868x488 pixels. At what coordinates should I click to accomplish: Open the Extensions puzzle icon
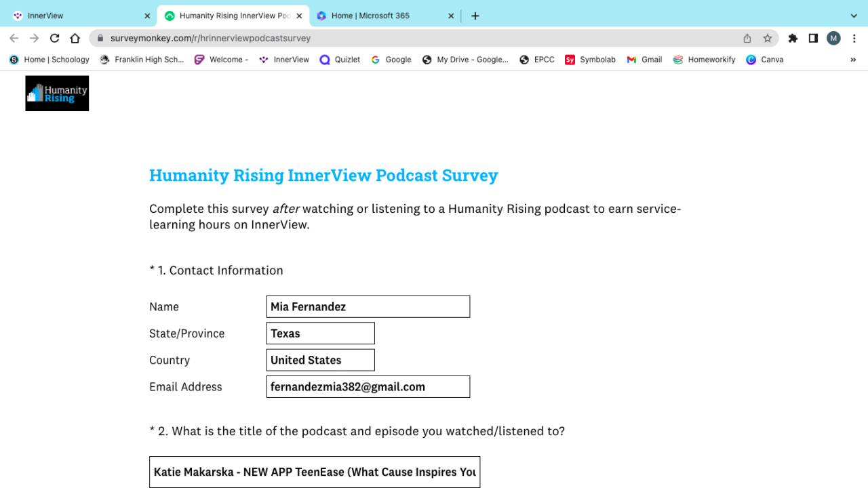click(793, 39)
